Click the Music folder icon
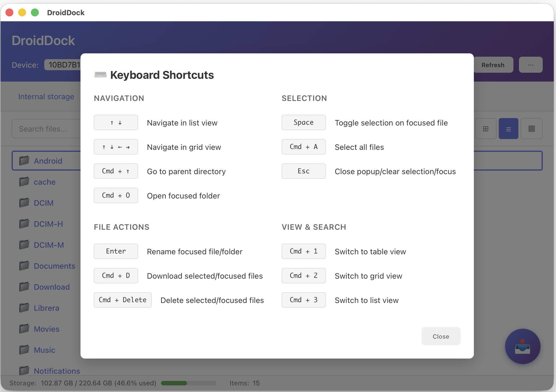 coord(24,350)
